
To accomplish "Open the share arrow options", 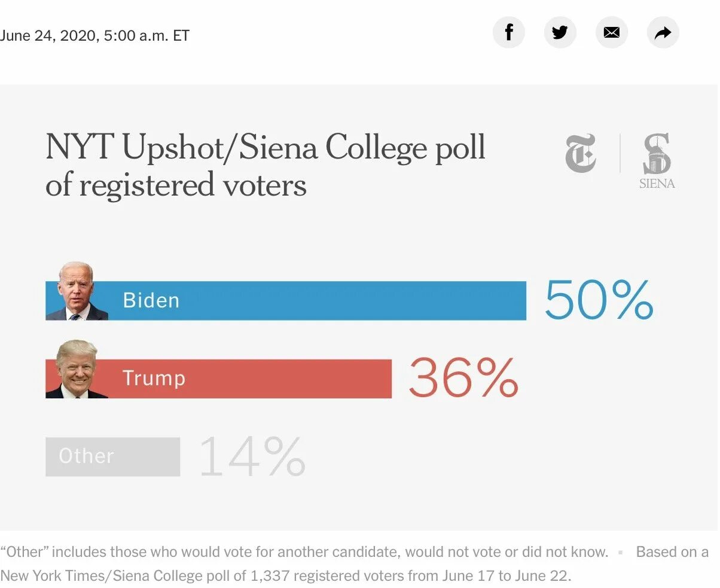I will pyautogui.click(x=663, y=32).
